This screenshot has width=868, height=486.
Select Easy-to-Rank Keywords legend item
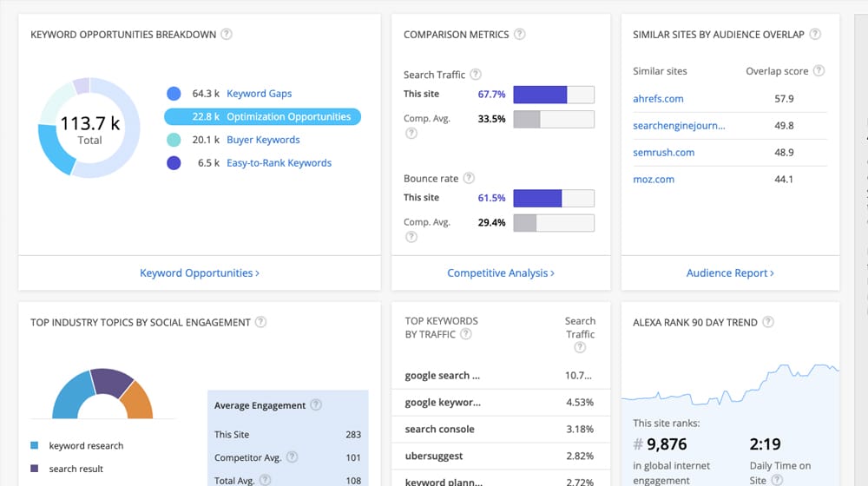279,163
